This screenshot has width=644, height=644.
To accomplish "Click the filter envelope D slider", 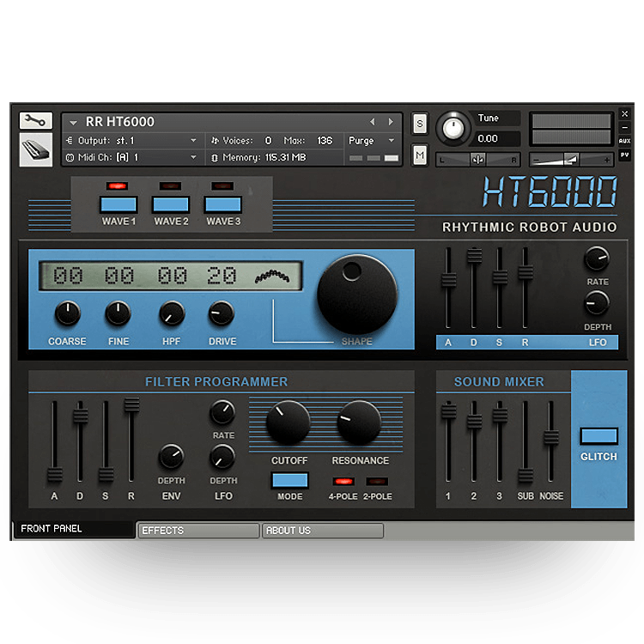I will (x=81, y=416).
